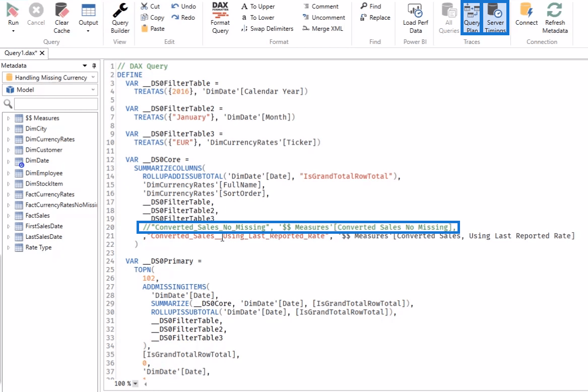The image size is (588, 392).
Task: Close the Query1.dax tab
Action: 42,53
